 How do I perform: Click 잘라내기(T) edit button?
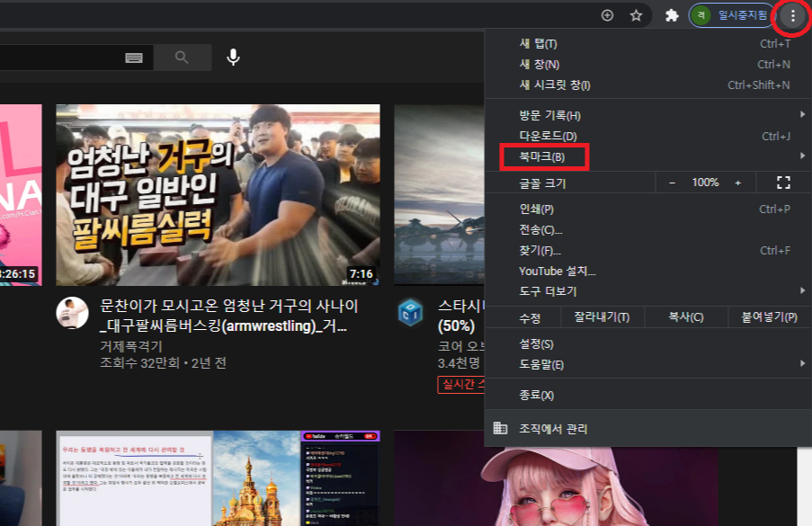tap(602, 317)
